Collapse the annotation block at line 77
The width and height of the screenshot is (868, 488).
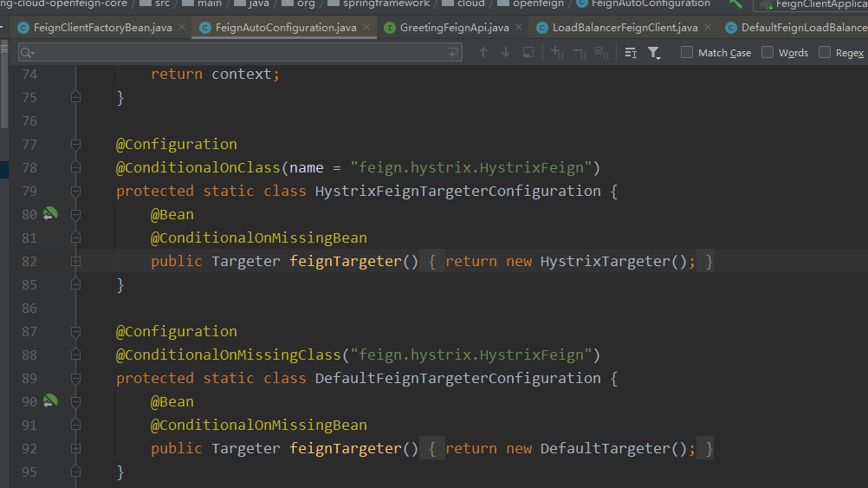[x=76, y=145]
